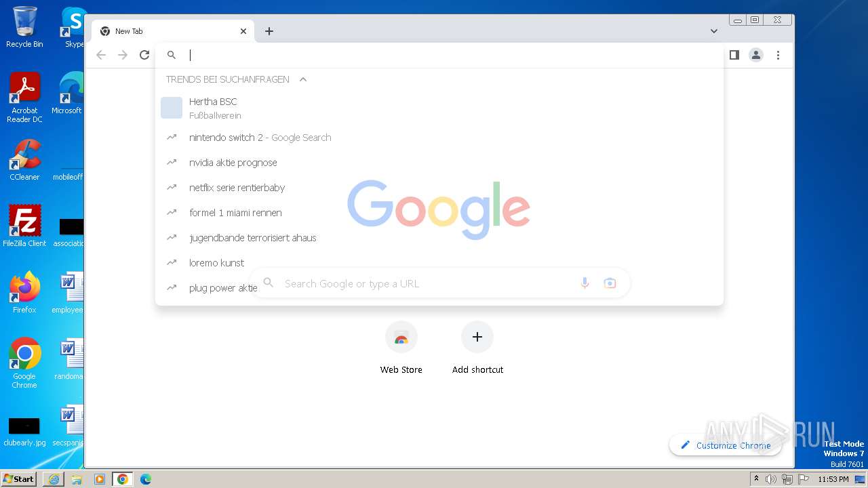Screen dimensions: 868x488
Task: Select the loremo kunst suggestion
Action: (x=439, y=263)
